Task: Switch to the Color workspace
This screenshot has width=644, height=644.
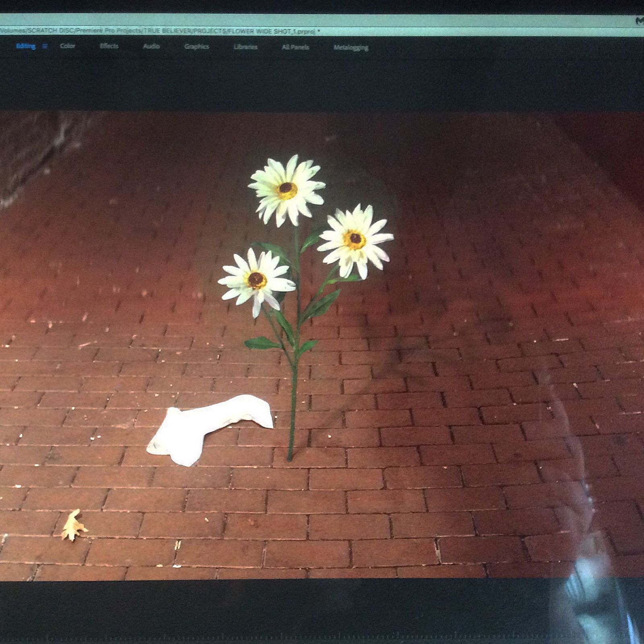Action: (x=68, y=46)
